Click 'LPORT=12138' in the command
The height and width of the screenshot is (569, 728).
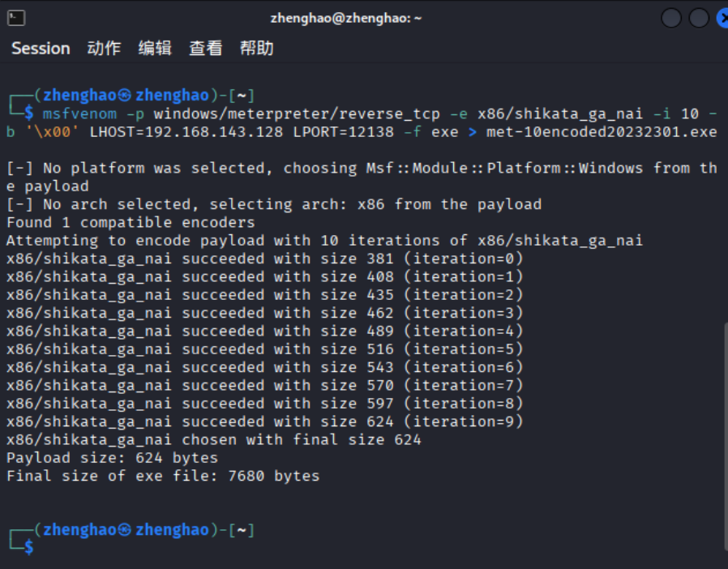343,132
